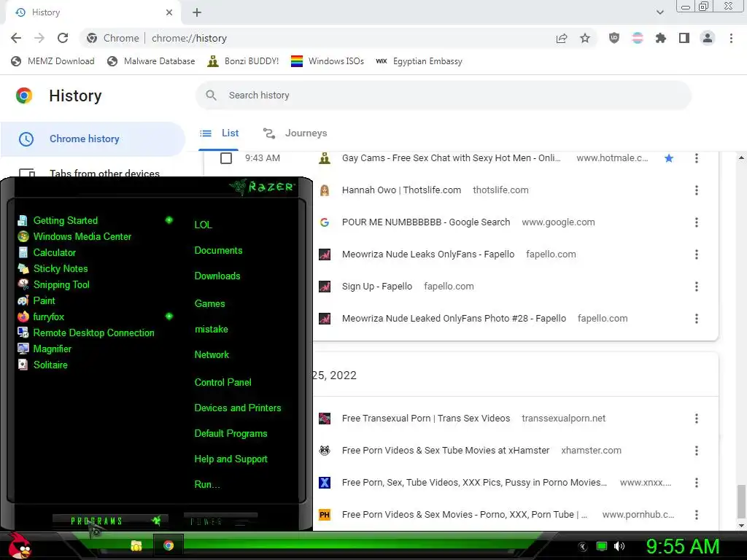
Task: Share this page via the address bar icon
Action: click(x=562, y=38)
